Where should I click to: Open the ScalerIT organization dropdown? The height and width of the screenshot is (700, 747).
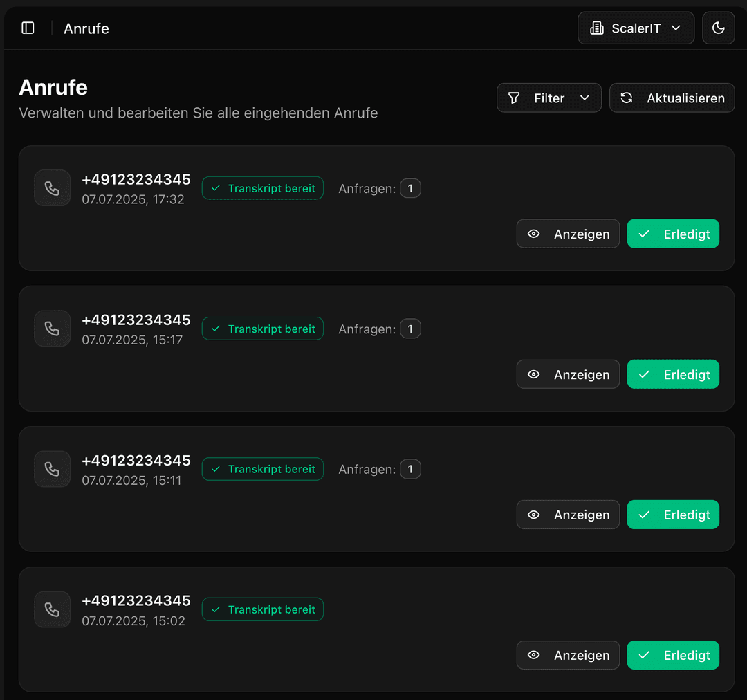[636, 28]
